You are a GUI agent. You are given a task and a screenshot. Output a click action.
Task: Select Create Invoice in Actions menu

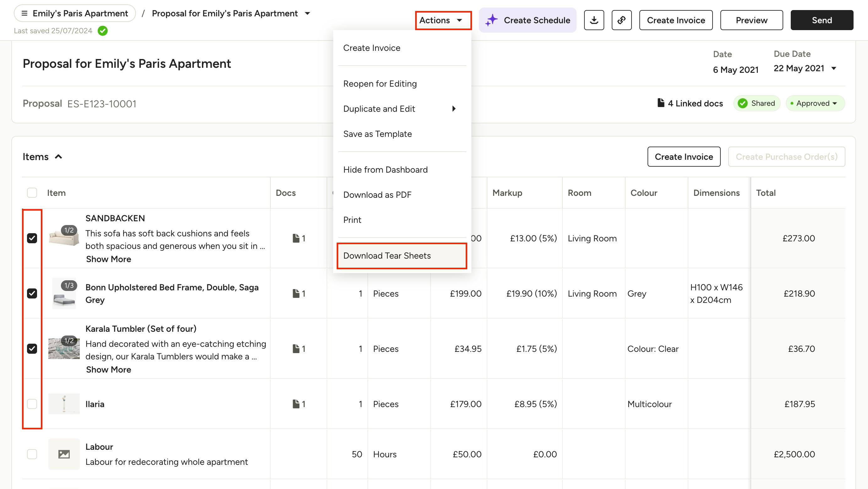pos(402,48)
